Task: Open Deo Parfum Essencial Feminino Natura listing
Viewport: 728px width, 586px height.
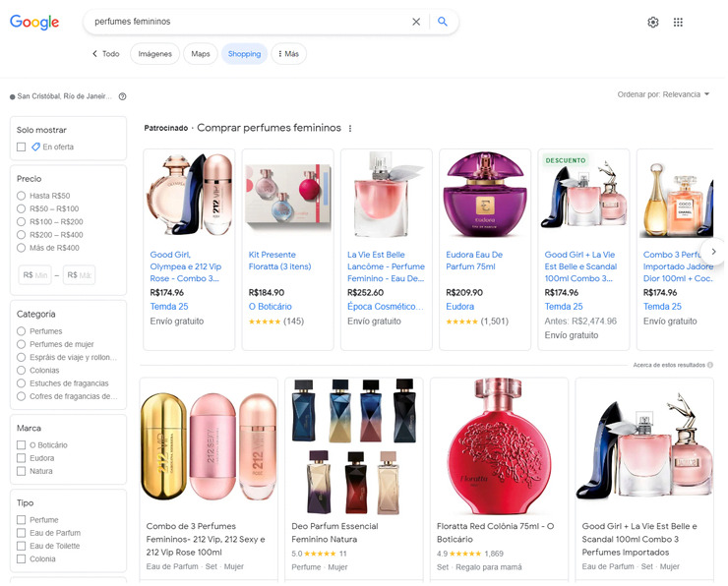Action: [x=334, y=533]
